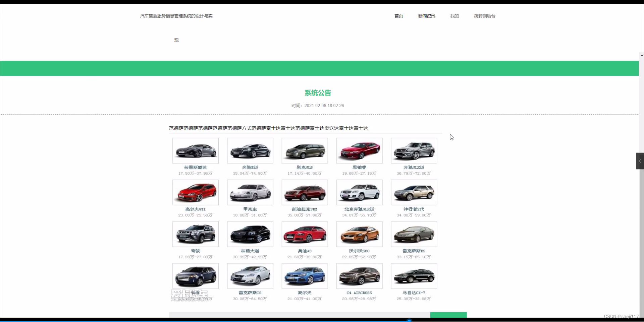Viewport: 644px width, 322px height.
Task: Select the 我的 navigation link
Action: (x=454, y=16)
